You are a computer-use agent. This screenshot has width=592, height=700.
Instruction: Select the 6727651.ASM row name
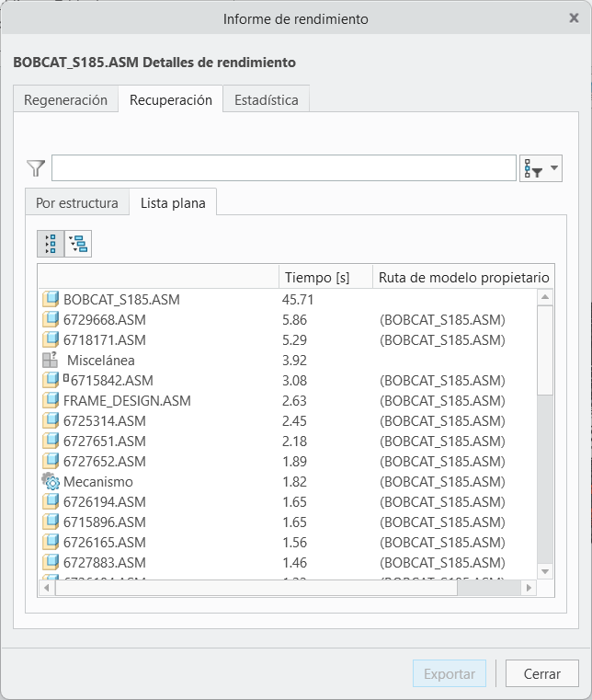click(x=105, y=442)
